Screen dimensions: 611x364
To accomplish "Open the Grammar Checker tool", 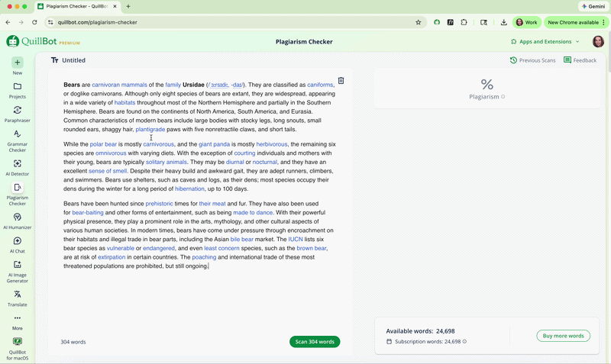I will [17, 134].
